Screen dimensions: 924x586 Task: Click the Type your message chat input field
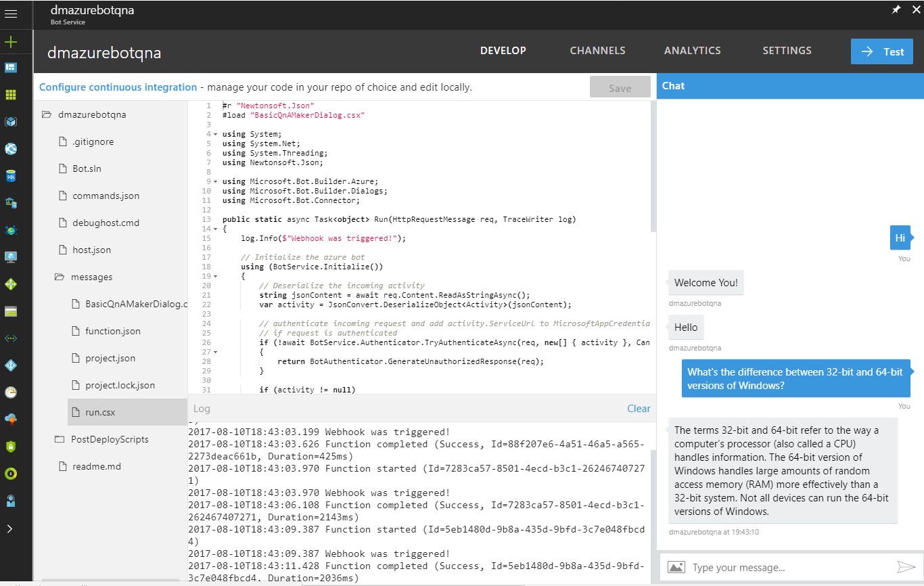tap(778, 567)
